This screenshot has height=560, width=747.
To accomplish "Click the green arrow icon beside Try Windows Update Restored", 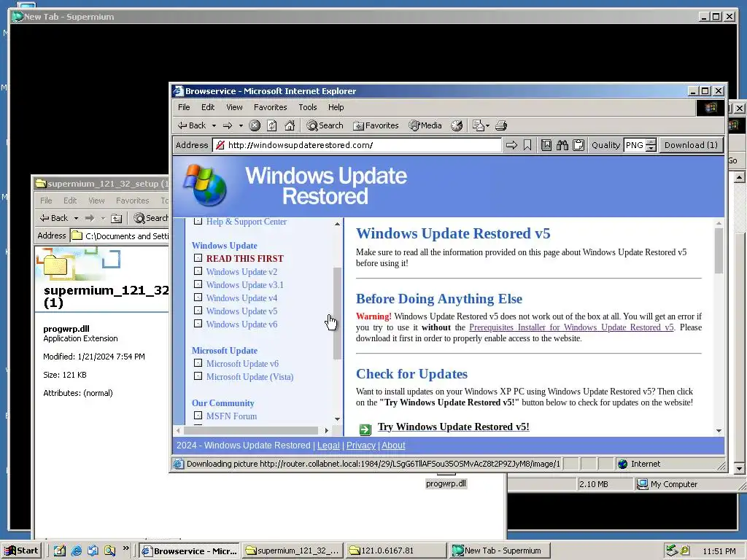I will click(365, 429).
